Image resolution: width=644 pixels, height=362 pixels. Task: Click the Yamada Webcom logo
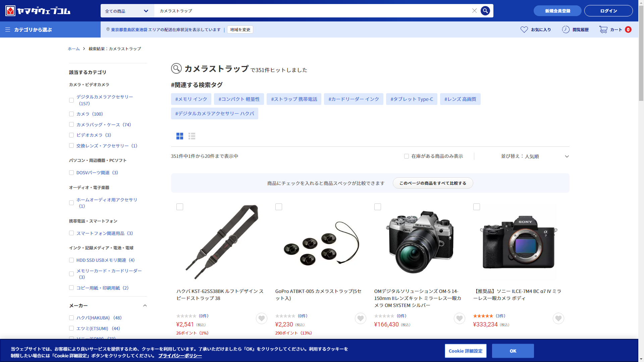(x=38, y=11)
